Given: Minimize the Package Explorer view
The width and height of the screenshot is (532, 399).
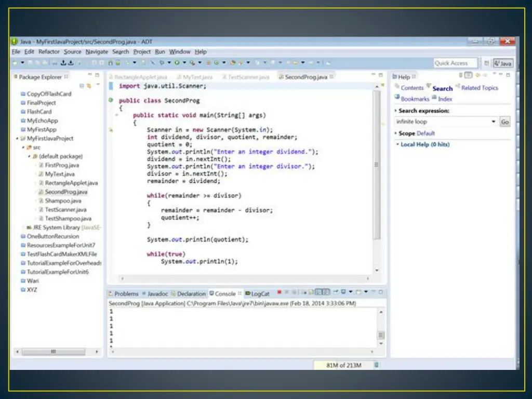Looking at the screenshot, I should (x=90, y=75).
